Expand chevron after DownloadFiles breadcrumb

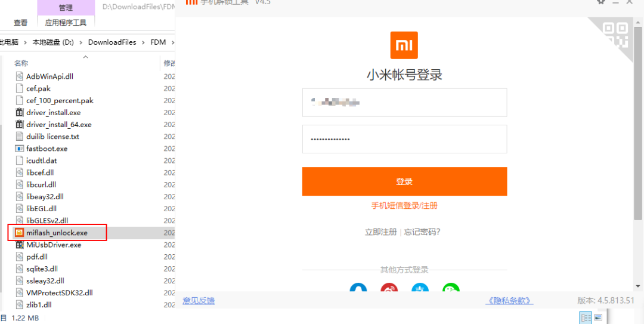click(x=143, y=42)
